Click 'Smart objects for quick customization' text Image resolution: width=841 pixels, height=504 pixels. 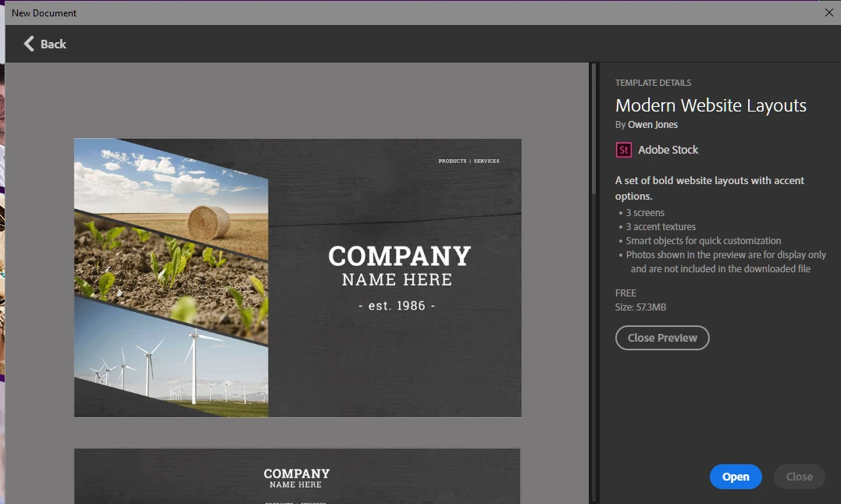(x=703, y=241)
